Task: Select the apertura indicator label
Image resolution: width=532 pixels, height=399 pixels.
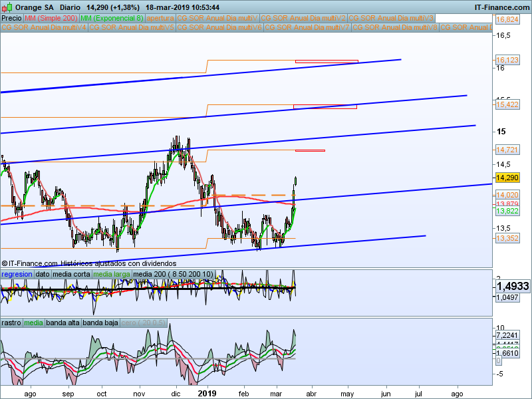Action: [x=160, y=18]
